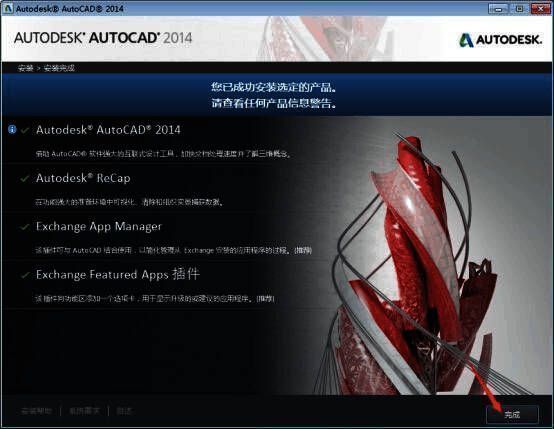Click the Autodesk logo at top right

[500, 40]
